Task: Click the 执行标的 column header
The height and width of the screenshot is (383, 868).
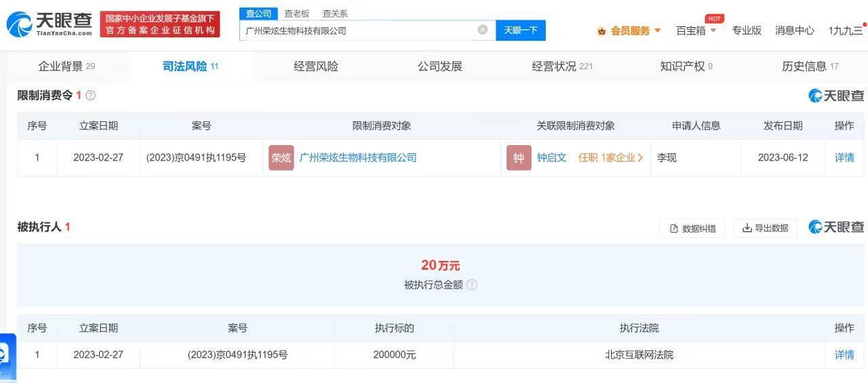Action: [395, 328]
